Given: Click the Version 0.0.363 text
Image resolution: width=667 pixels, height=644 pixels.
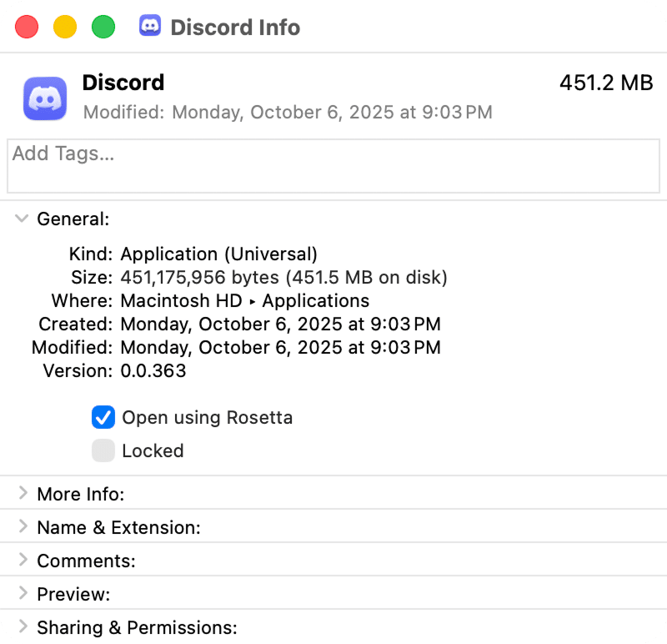Looking at the screenshot, I should coord(154,370).
